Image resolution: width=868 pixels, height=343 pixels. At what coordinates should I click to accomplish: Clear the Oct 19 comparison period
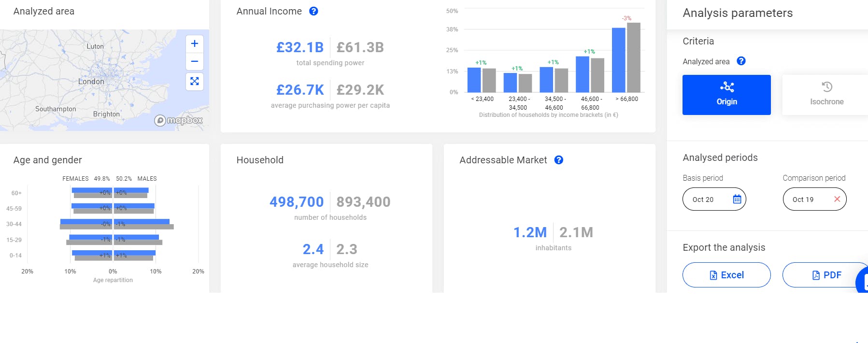(x=837, y=199)
